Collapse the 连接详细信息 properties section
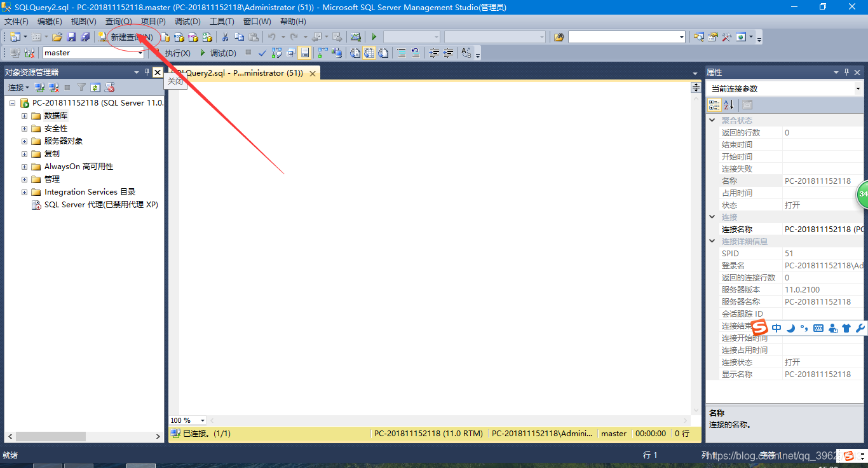Screen dimensions: 868x468 (x=712, y=241)
